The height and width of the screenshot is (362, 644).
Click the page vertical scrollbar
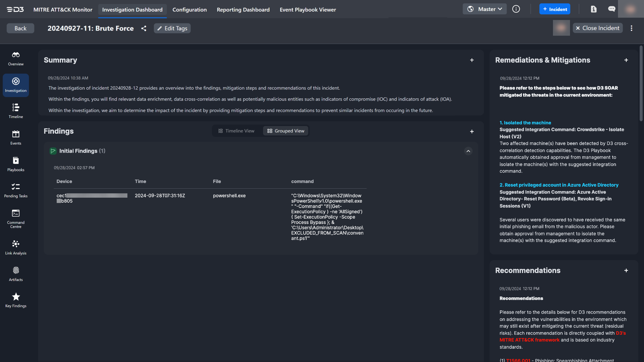point(641,83)
